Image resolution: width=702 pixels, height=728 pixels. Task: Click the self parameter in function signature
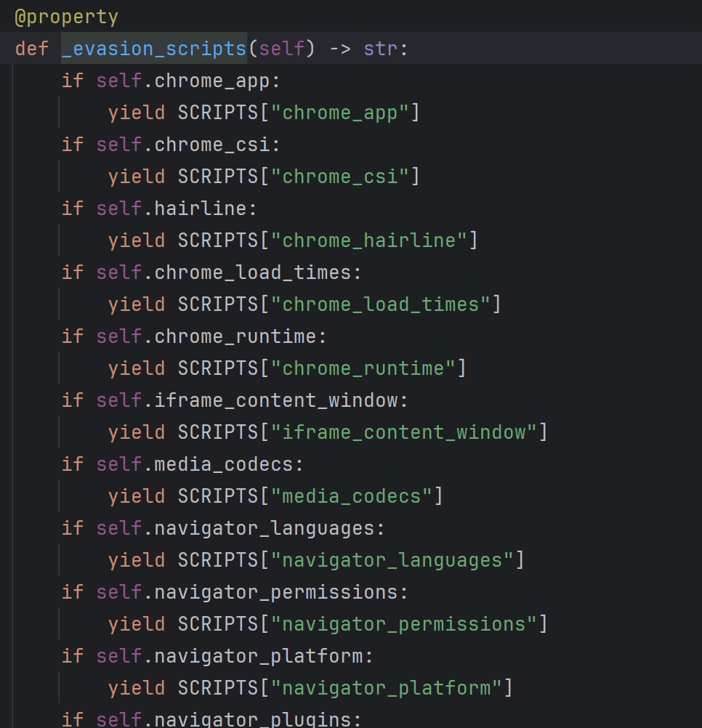coord(281,49)
